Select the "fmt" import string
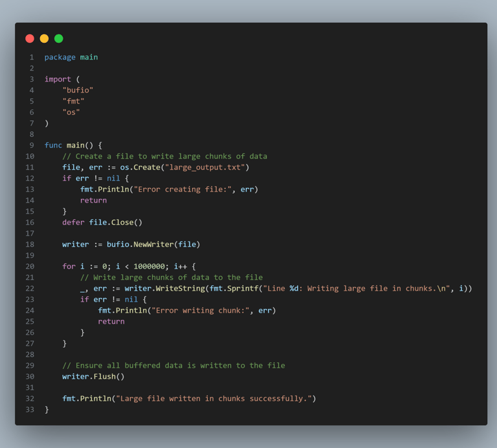 73,101
